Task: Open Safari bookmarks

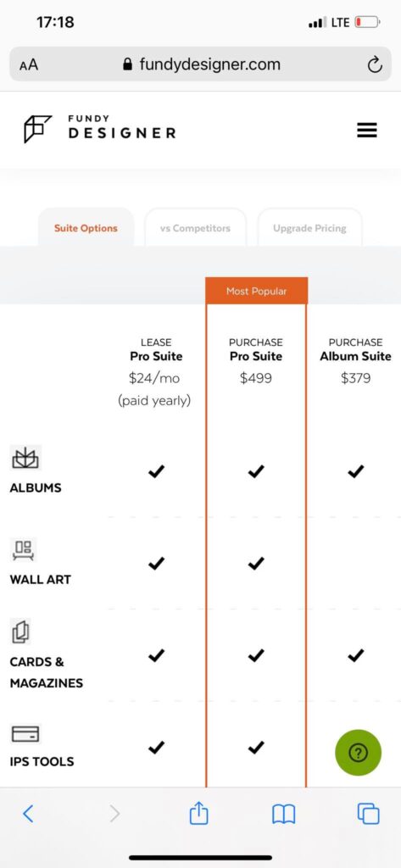Action: pos(283,815)
